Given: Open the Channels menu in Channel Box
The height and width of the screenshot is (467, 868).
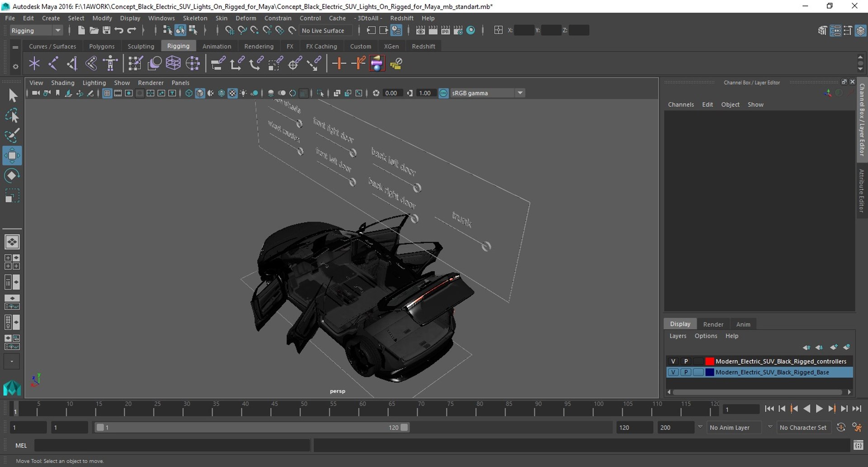Looking at the screenshot, I should point(681,105).
